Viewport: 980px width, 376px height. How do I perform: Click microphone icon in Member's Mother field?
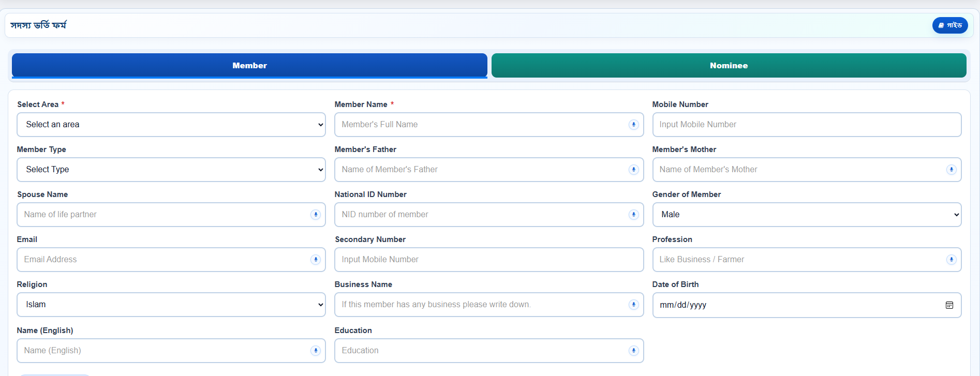(951, 170)
